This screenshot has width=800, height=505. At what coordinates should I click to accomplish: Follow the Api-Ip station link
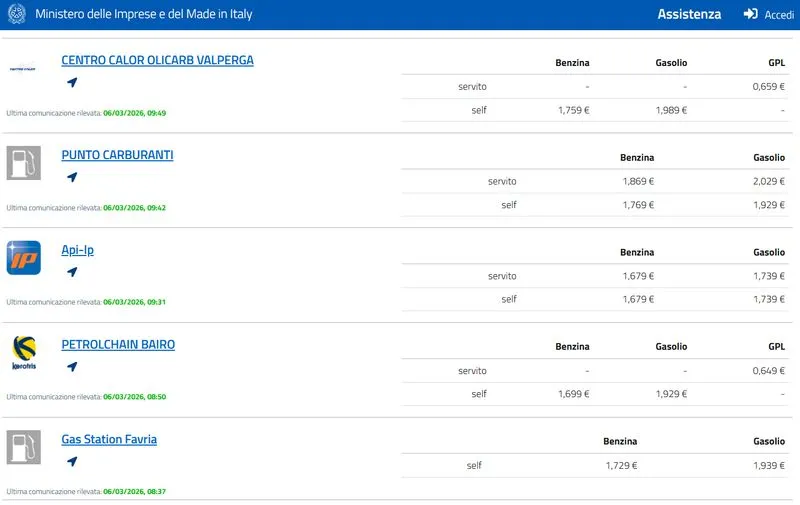click(77, 250)
